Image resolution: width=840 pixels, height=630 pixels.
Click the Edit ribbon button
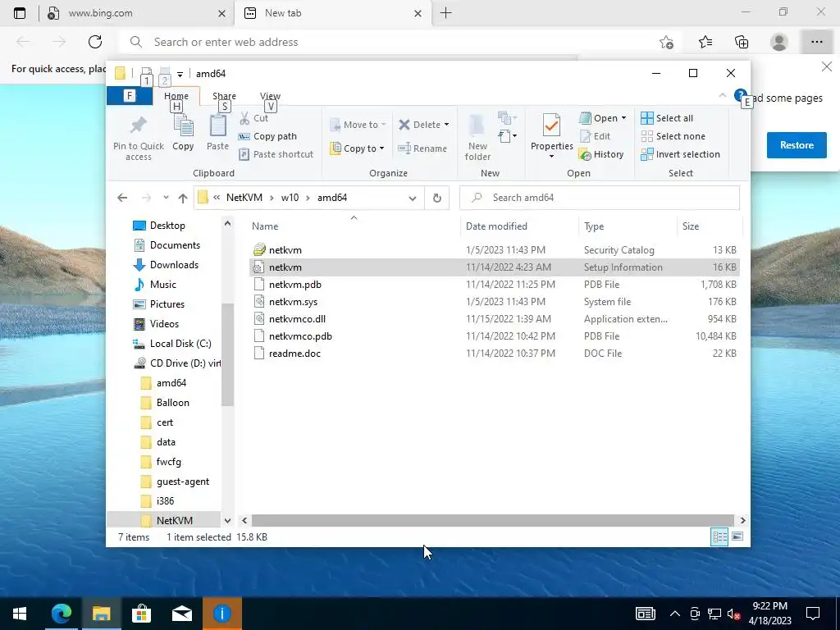595,136
